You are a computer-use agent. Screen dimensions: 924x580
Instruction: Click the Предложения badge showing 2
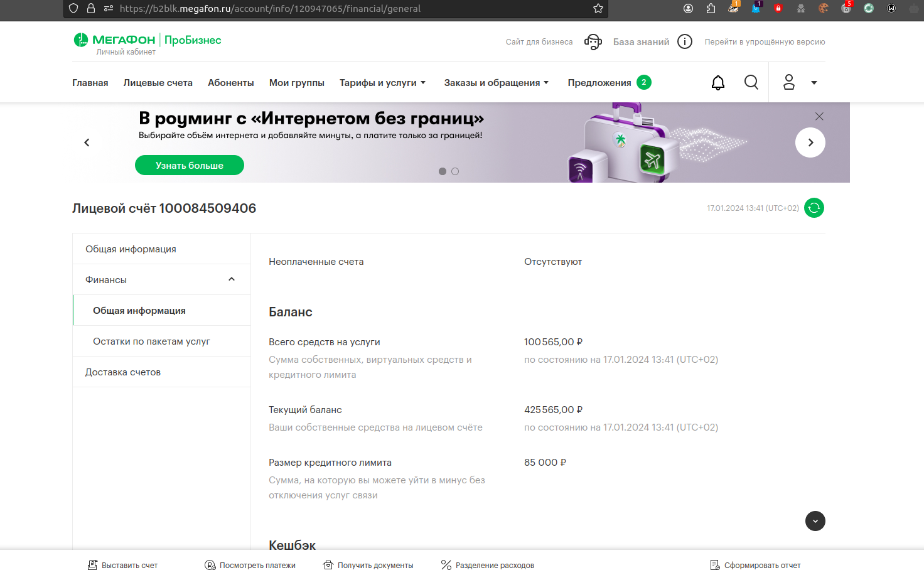point(644,82)
